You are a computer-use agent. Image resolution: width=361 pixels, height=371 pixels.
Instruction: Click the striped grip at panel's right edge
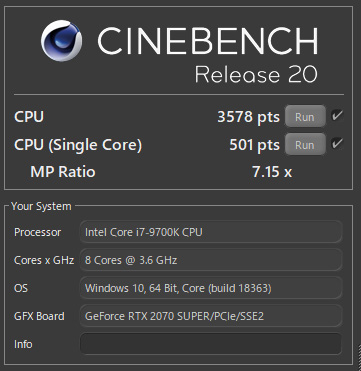pos(359,356)
